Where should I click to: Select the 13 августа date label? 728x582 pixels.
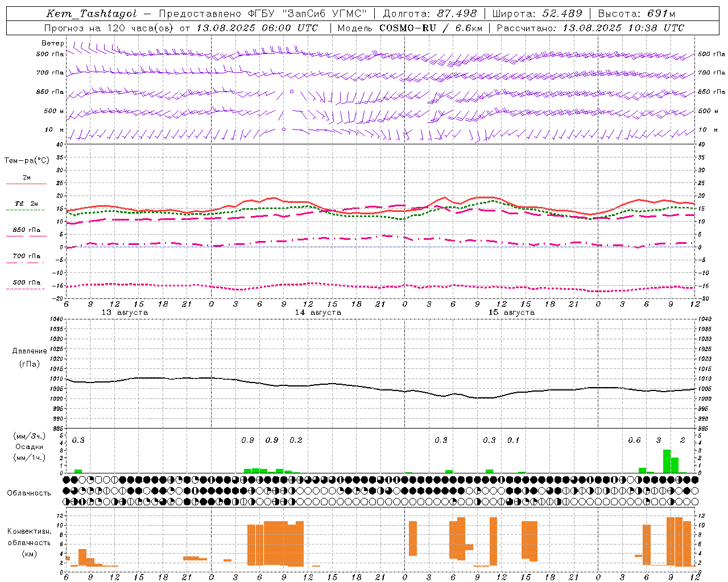tap(125, 313)
